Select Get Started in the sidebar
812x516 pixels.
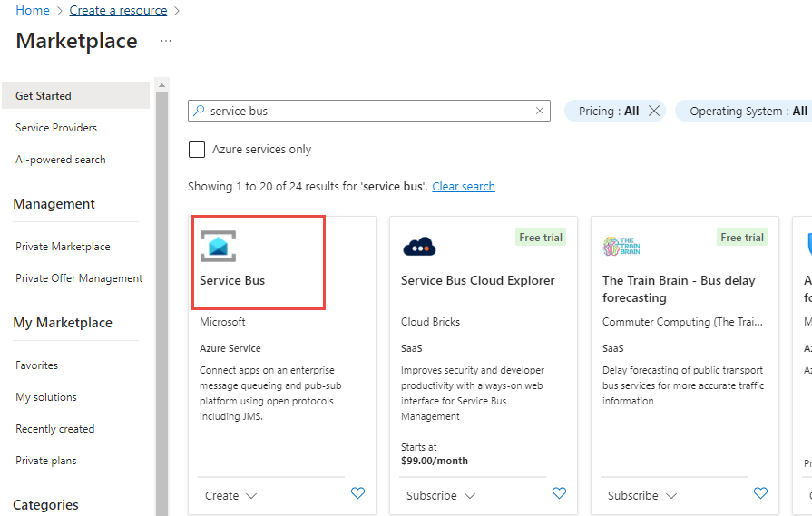(x=75, y=96)
